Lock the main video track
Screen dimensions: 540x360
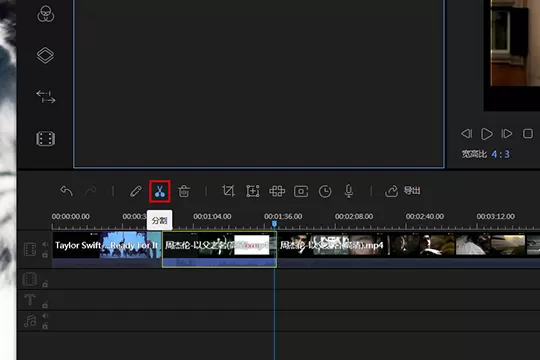tap(45, 255)
